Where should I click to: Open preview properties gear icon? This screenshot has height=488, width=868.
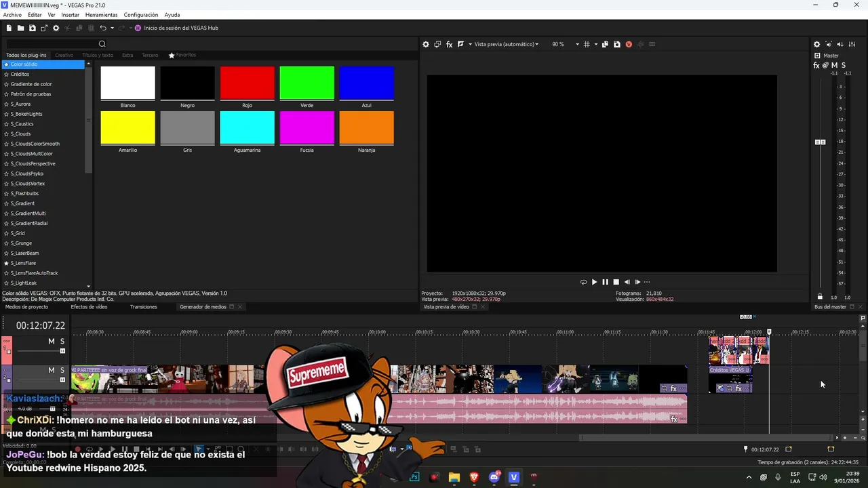pyautogui.click(x=426, y=44)
